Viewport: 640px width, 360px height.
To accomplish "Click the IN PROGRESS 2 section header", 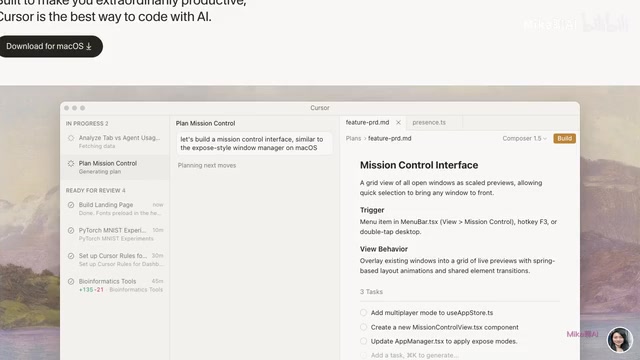I will coord(87,123).
